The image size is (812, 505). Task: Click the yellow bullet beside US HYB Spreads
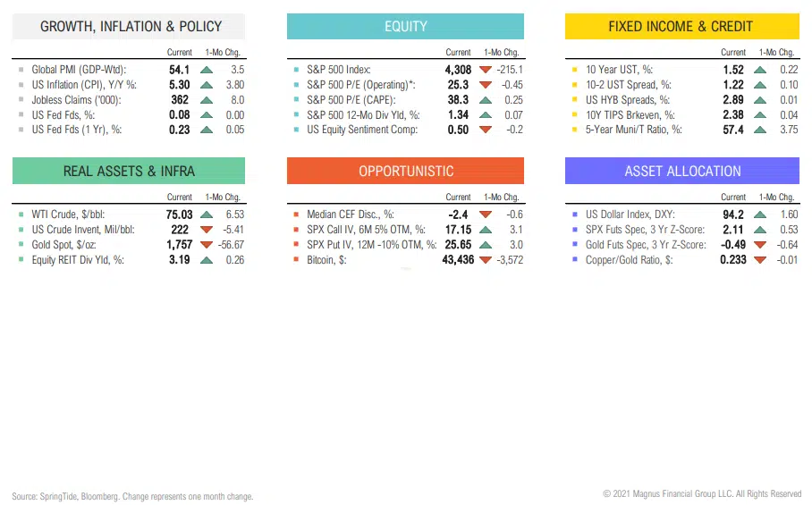(x=574, y=99)
